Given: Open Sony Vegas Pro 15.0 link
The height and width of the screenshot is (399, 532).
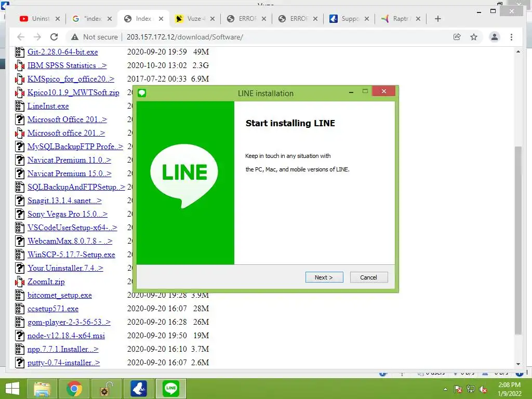Looking at the screenshot, I should pos(67,214).
